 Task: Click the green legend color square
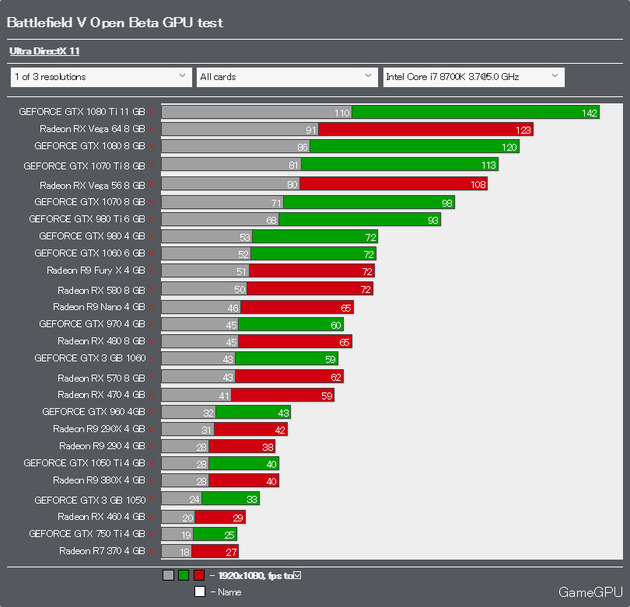(184, 575)
